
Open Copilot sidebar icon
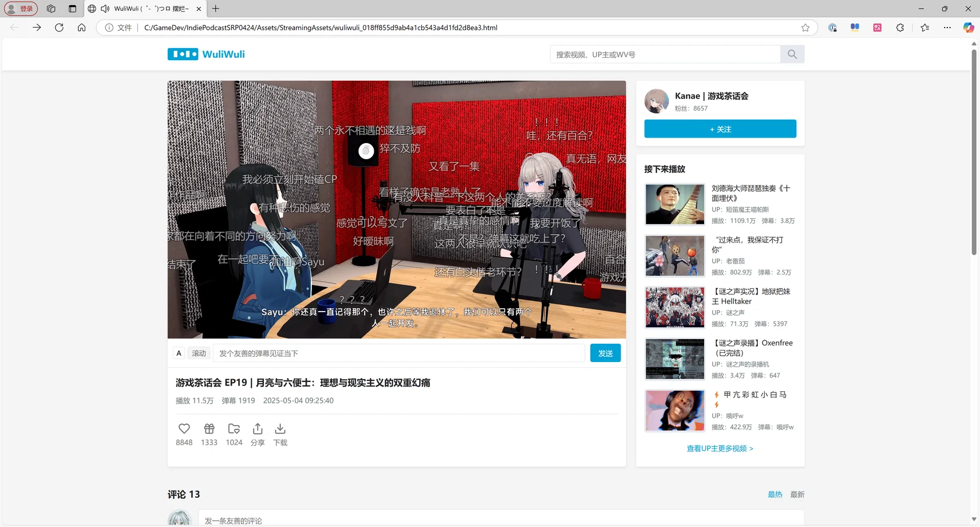[x=969, y=27]
